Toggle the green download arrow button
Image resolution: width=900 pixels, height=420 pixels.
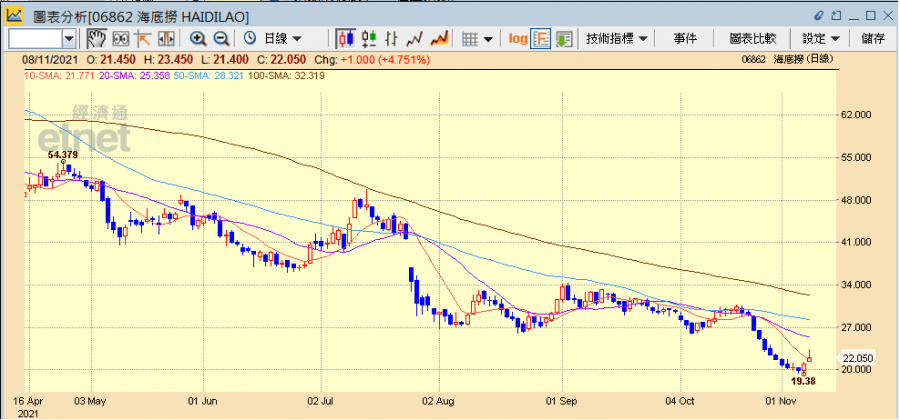click(x=565, y=39)
